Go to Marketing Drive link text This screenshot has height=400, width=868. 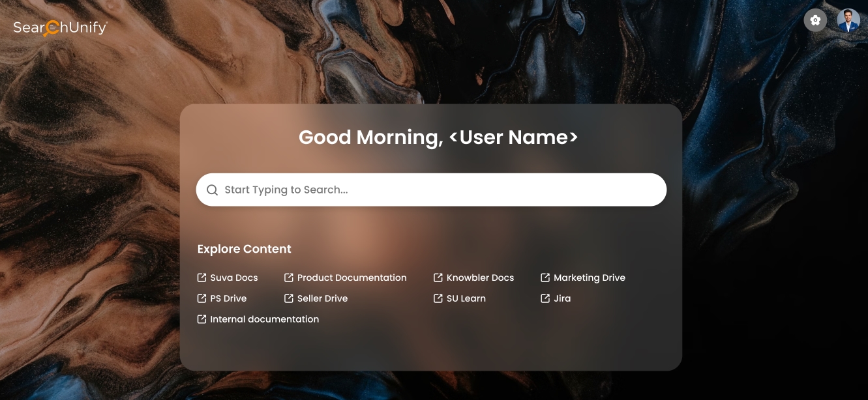coord(589,278)
